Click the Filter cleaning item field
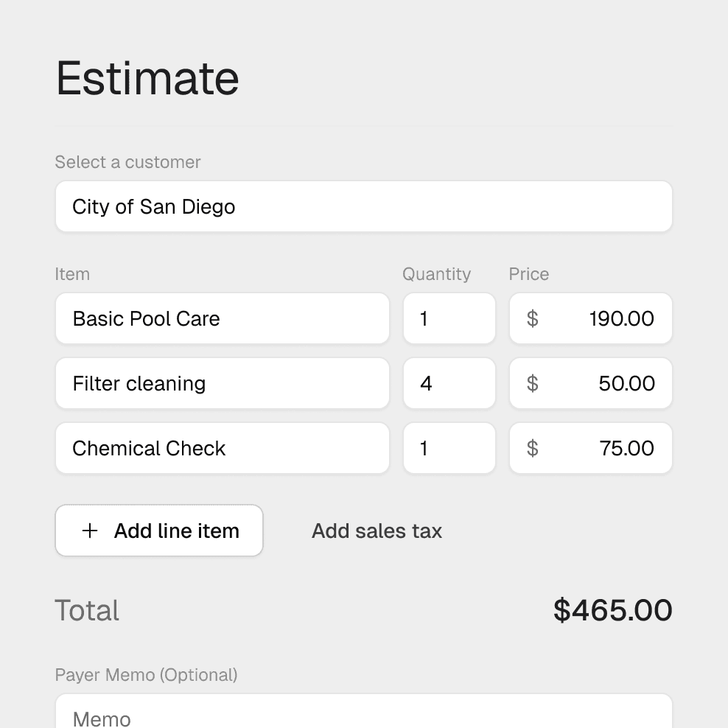The image size is (728, 728). [x=222, y=383]
